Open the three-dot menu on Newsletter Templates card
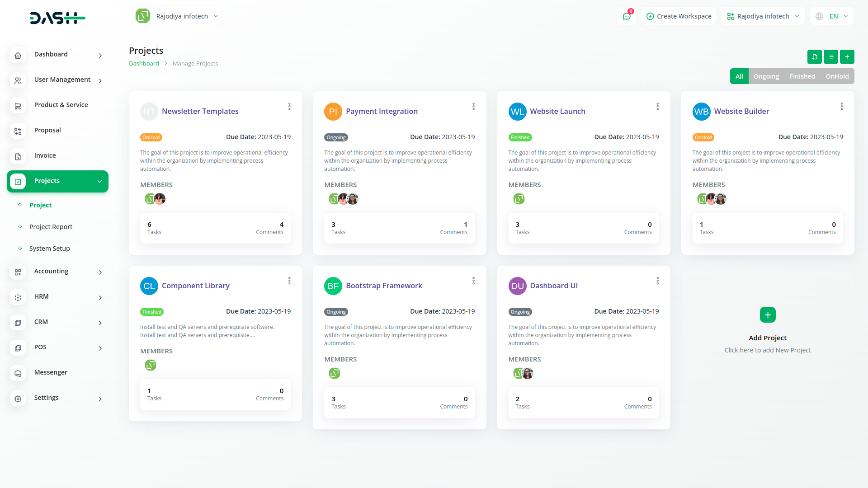 [x=289, y=106]
